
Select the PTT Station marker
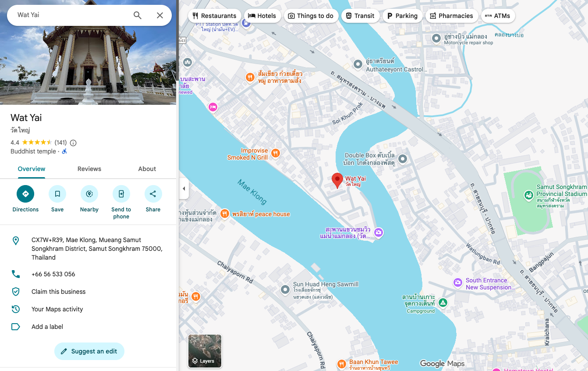click(246, 23)
